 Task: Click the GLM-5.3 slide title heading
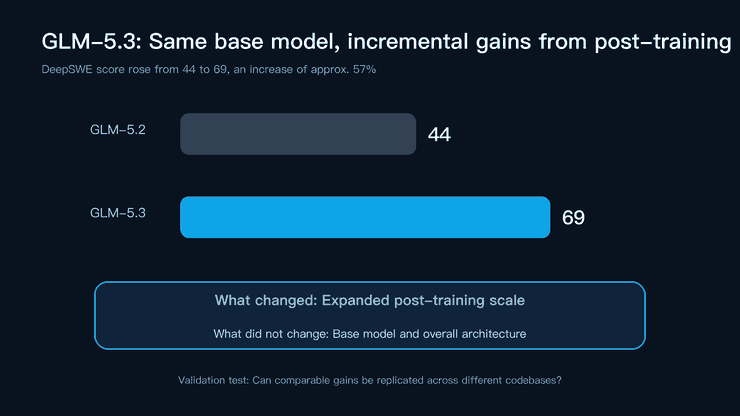(x=386, y=42)
